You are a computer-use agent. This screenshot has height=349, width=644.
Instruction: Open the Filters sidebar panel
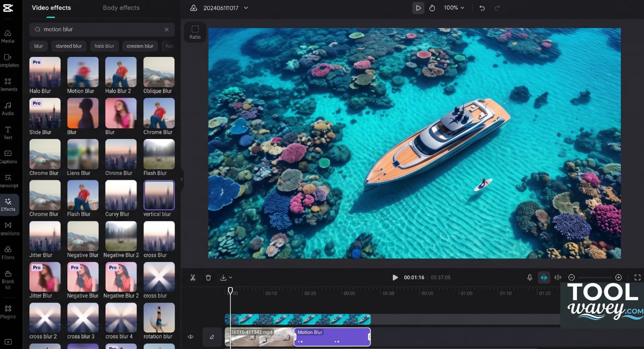8,252
